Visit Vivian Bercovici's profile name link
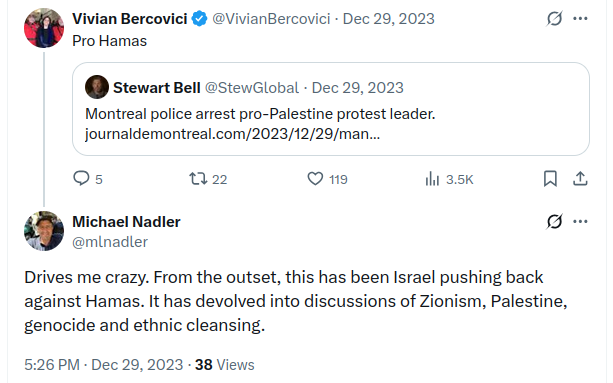613x383 pixels. [x=130, y=19]
